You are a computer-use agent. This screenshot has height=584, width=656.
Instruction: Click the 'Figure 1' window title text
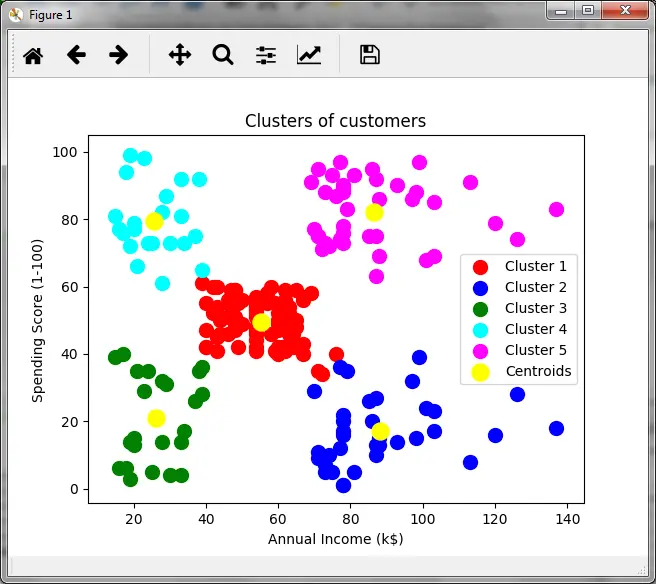pyautogui.click(x=50, y=15)
